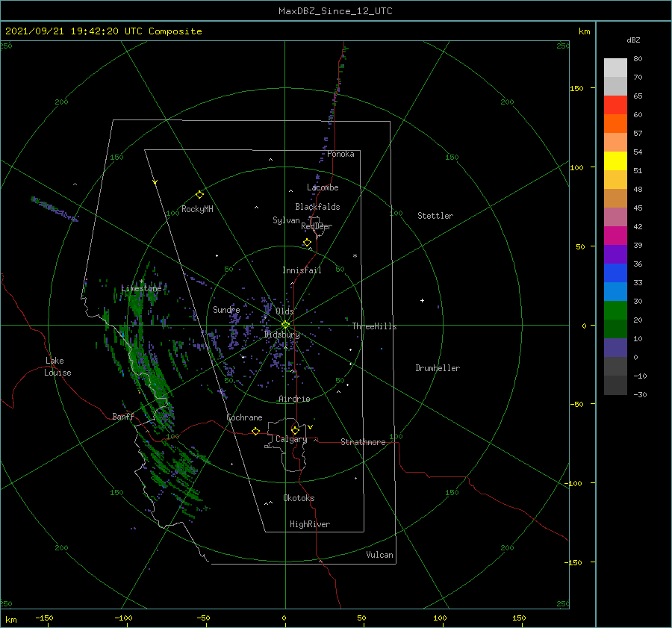Pick the yellow diamond marker below Cochrane label
Image resolution: width=672 pixels, height=628 pixels.
click(255, 432)
